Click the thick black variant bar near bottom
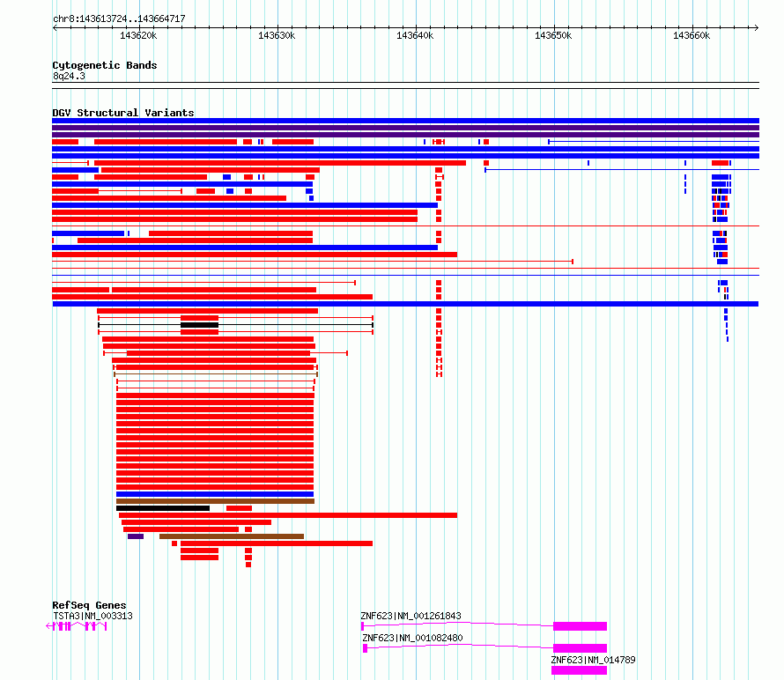Viewport: 784px width, 680px height. click(x=163, y=508)
